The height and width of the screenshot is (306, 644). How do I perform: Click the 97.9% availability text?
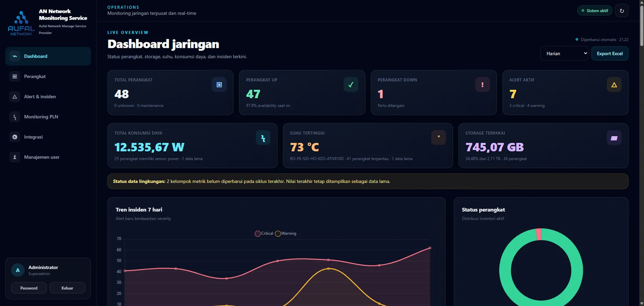[268, 106]
